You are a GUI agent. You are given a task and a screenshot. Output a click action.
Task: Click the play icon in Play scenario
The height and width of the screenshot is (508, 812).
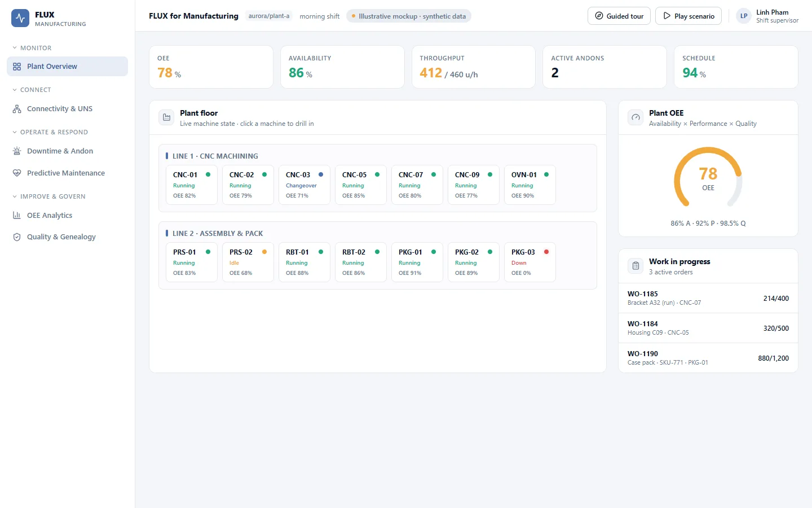coord(667,16)
